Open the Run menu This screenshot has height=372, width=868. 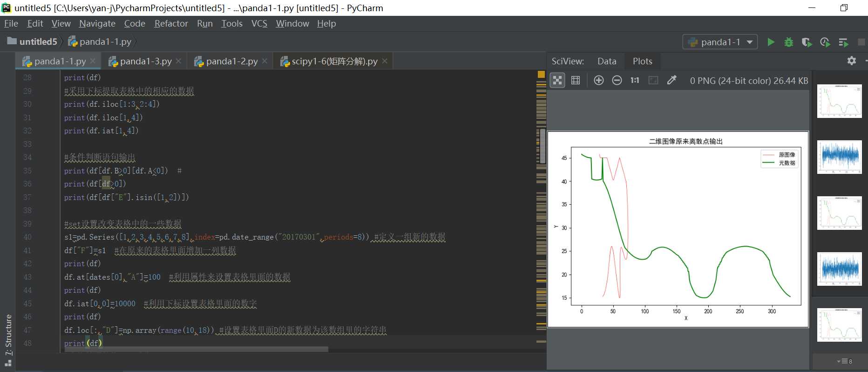[x=205, y=23]
